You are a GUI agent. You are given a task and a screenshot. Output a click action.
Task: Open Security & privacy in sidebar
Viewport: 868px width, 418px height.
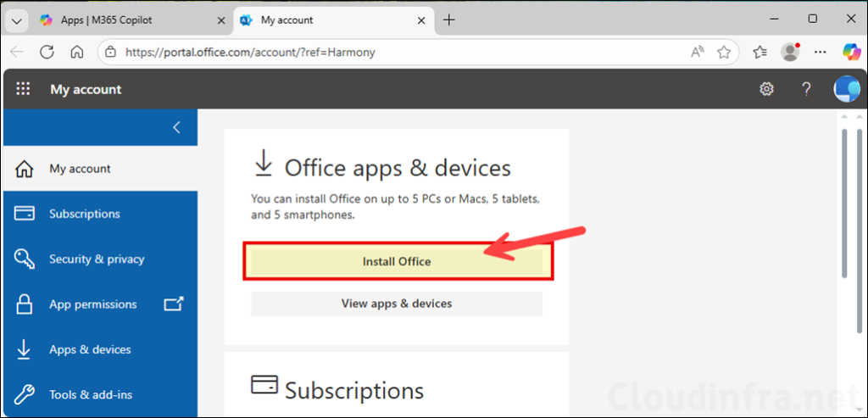100,259
